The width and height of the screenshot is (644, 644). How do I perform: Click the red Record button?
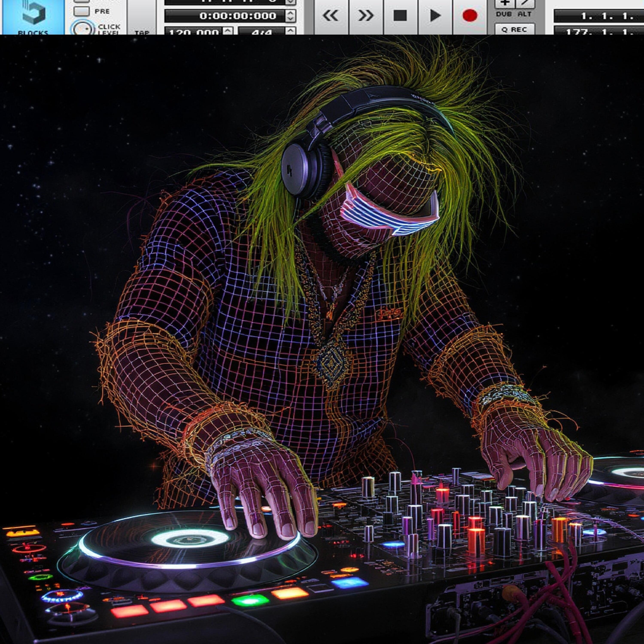tap(470, 15)
